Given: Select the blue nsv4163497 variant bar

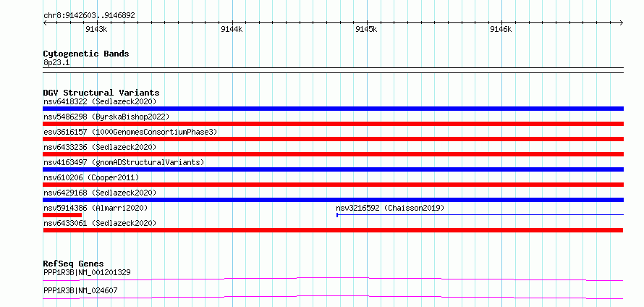Looking at the screenshot, I should pos(334,169).
